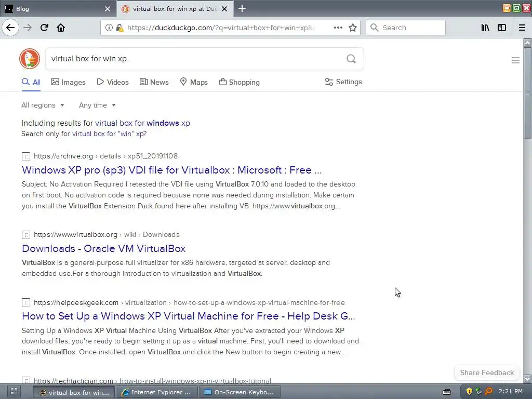This screenshot has height=399, width=532.
Task: Reload the current page
Action: pos(44,28)
